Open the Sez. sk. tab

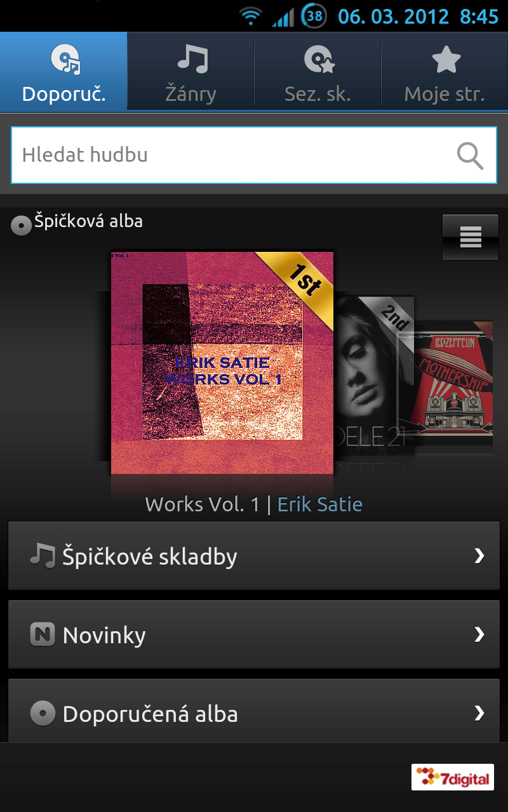click(x=317, y=71)
